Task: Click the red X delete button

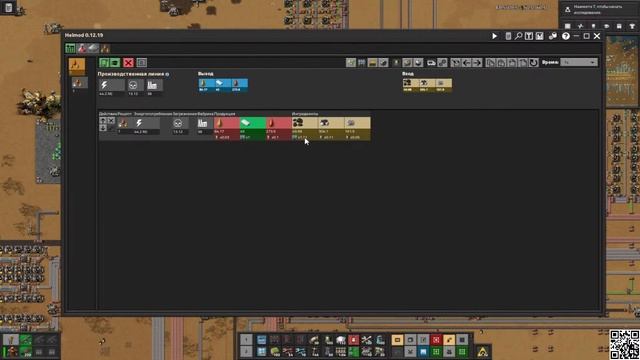Action: tap(128, 62)
